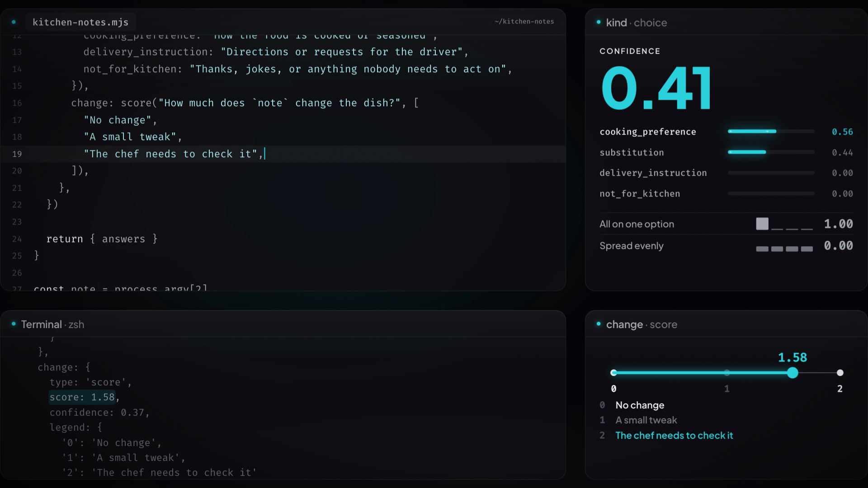The image size is (868, 488).
Task: Click the '"A small tweak",' code line
Action: pos(133,137)
